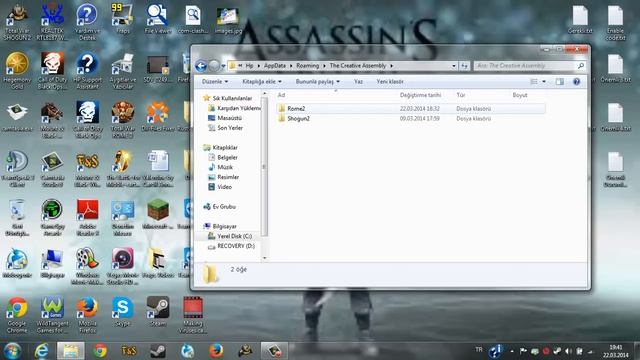
Task: Open Karşıdan Yüklemeler in sidebar
Action: pos(233,108)
